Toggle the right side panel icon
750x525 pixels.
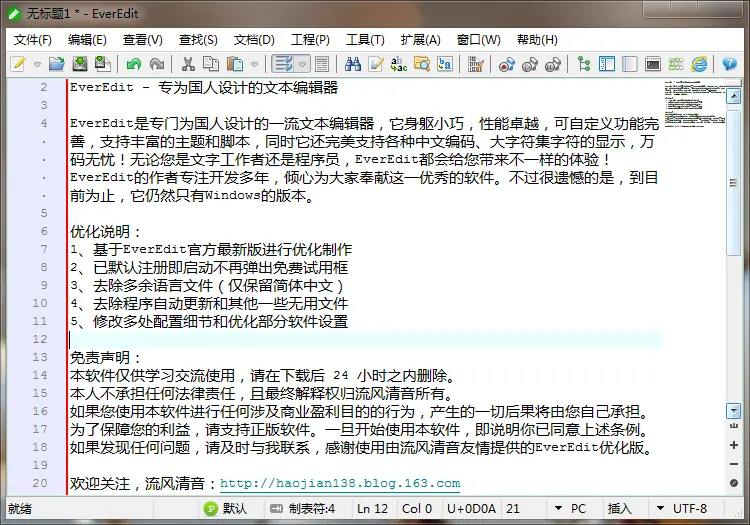point(630,64)
